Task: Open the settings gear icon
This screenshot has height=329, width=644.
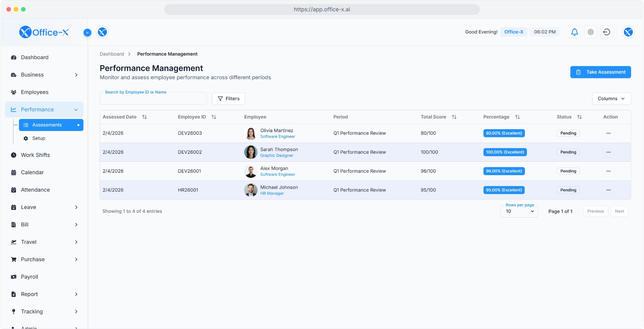Action: point(590,32)
